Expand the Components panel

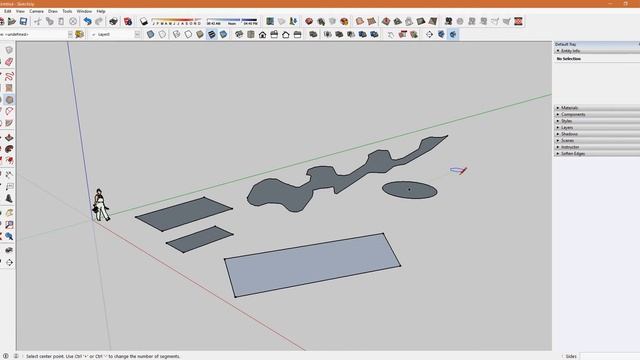(x=597, y=114)
